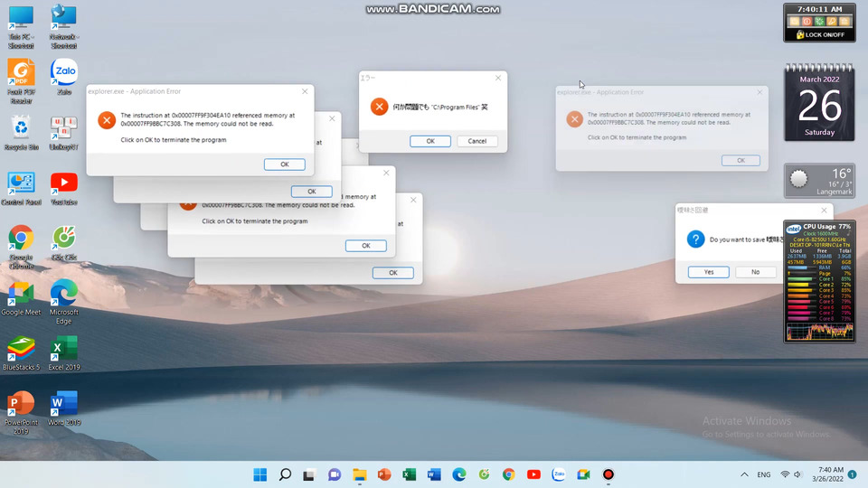This screenshot has width=868, height=488.
Task: Open File Explorer from taskbar
Action: point(360,474)
